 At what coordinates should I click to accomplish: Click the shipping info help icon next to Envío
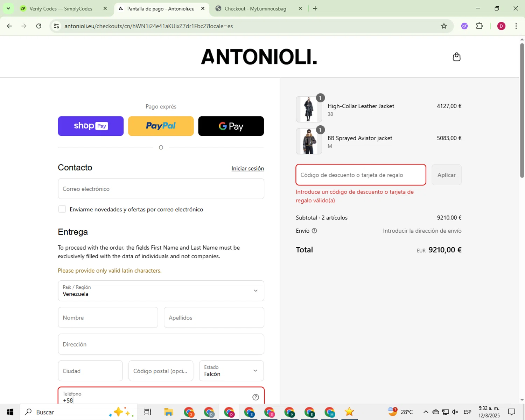(314, 231)
